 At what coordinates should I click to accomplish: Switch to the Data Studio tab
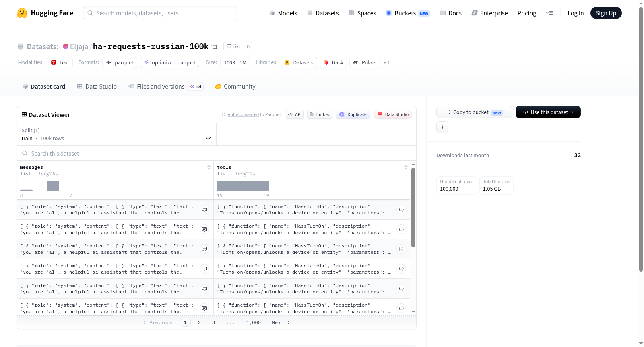[97, 86]
